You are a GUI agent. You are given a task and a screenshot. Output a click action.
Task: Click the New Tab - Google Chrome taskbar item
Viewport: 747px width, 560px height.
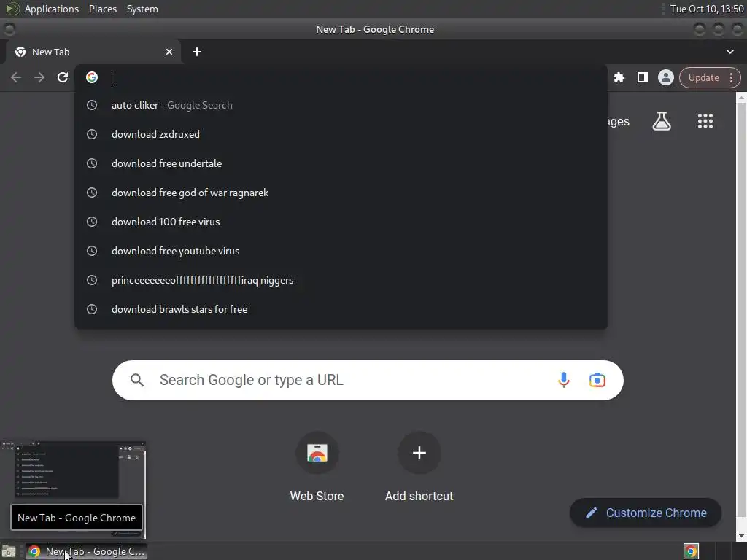(86, 551)
